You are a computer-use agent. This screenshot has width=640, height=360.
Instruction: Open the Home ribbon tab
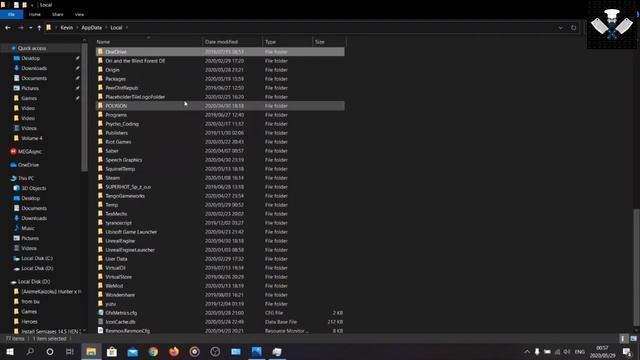pyautogui.click(x=35, y=14)
